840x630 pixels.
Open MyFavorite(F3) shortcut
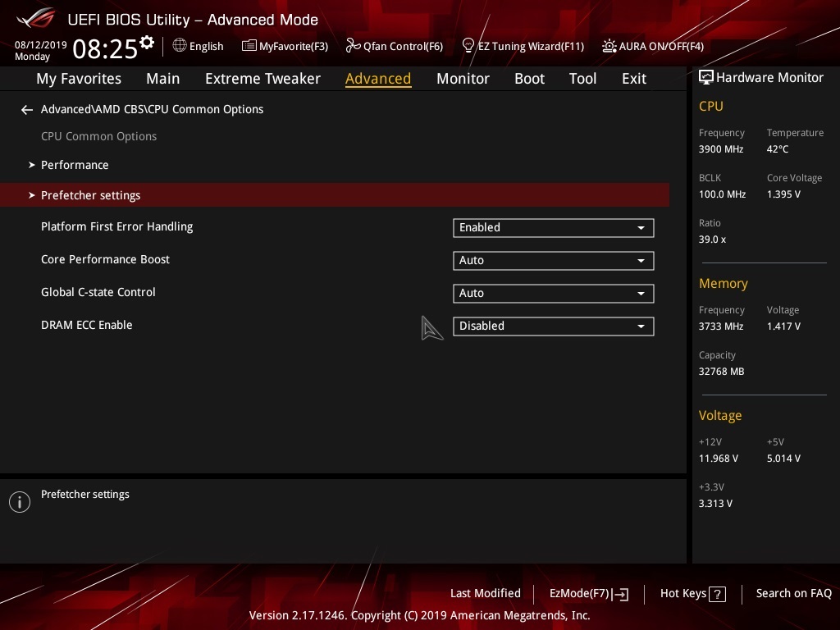(294, 46)
